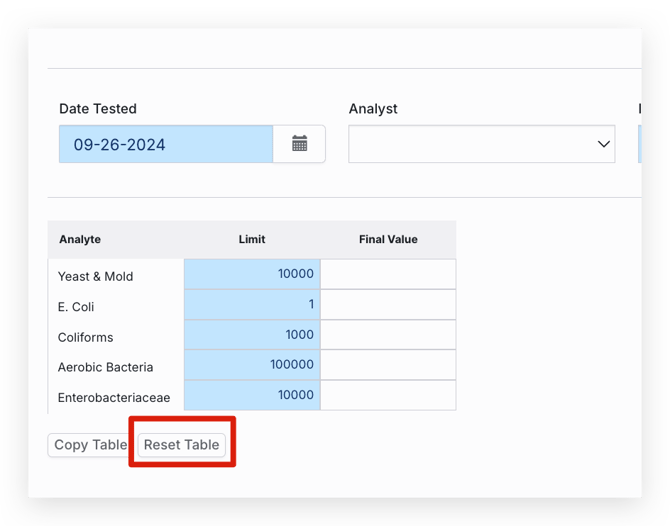Image resolution: width=670 pixels, height=526 pixels.
Task: Select the E. Coli Limit cell
Action: click(x=252, y=304)
